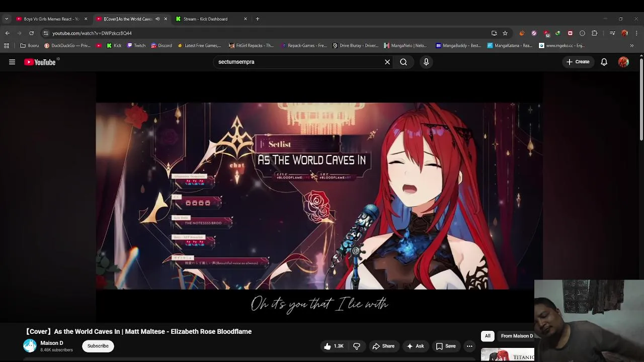Open media controls icon in browser toolbar
644x362 pixels.
tap(612, 33)
